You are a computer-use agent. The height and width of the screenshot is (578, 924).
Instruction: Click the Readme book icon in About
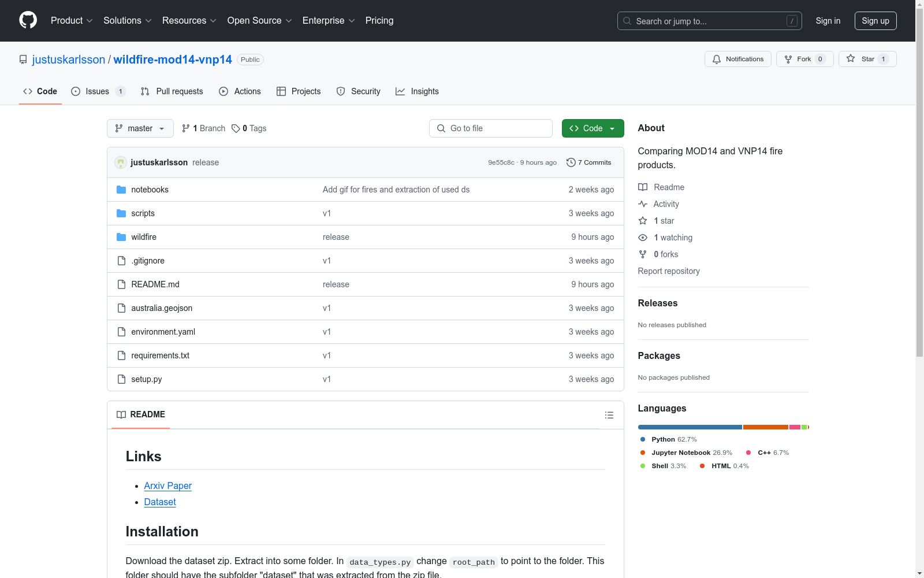[643, 187]
